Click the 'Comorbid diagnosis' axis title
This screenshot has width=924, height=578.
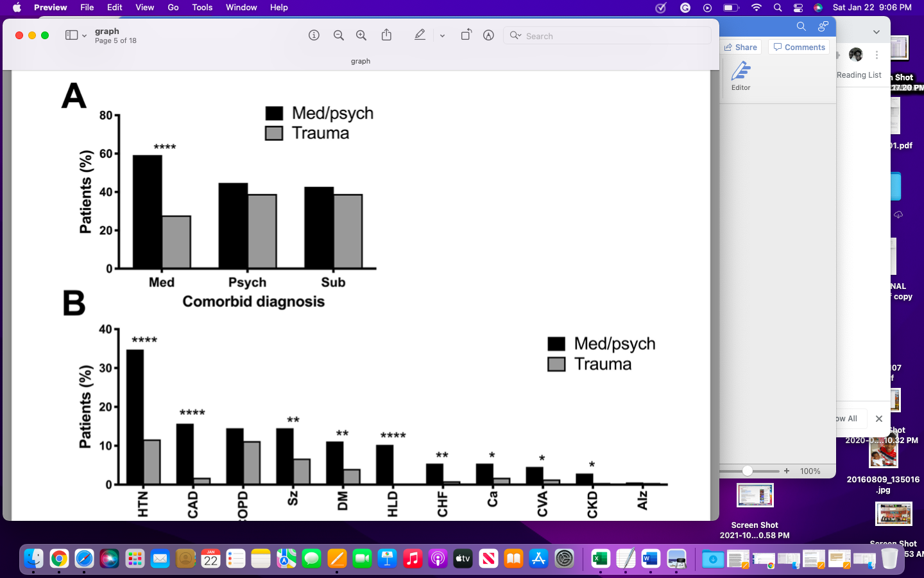pos(253,302)
